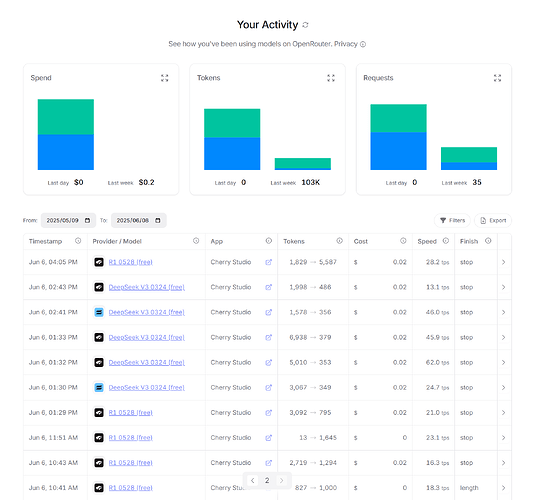Expand the Spend chart fullscreen icon
The height and width of the screenshot is (500, 552).
pos(164,78)
